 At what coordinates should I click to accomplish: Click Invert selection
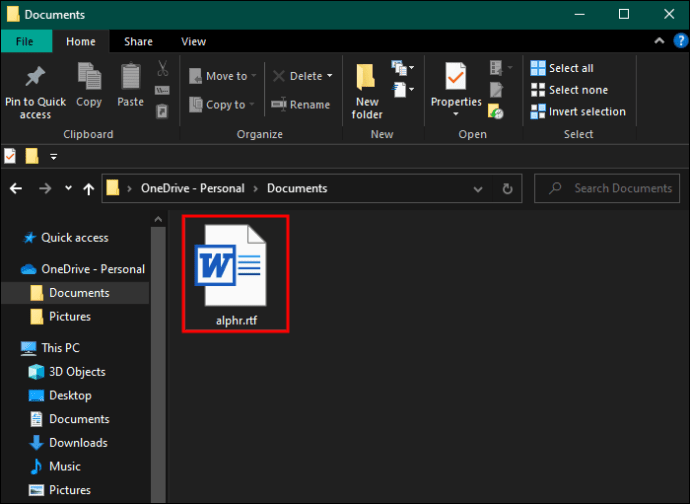point(578,111)
